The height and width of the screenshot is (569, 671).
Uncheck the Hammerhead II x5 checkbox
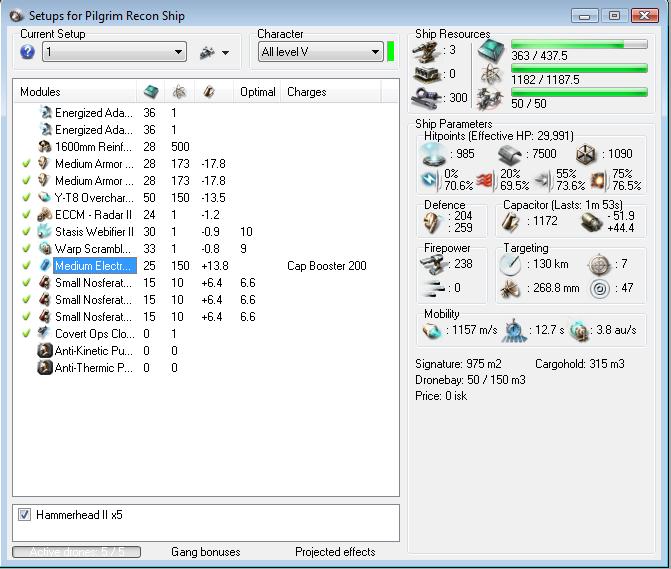pos(24,515)
